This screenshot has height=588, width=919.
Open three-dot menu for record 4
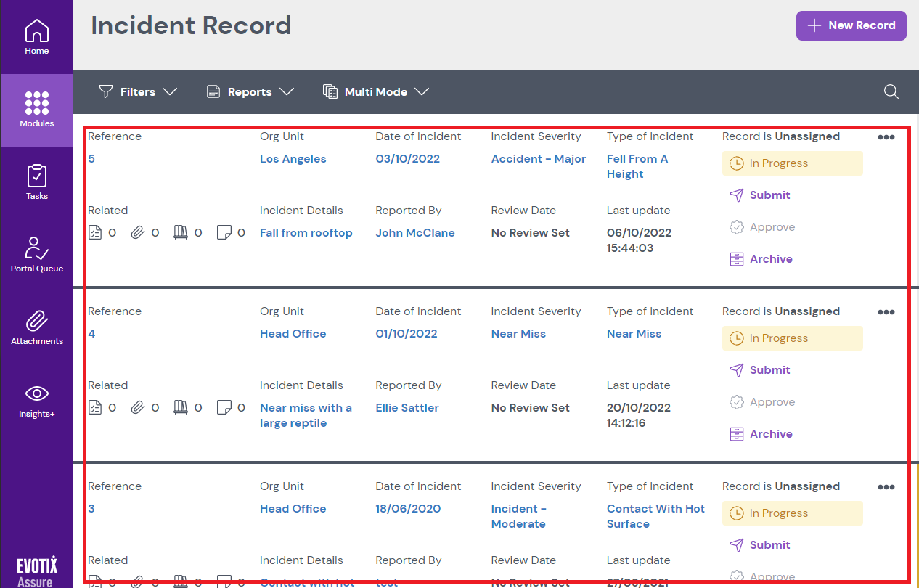click(x=886, y=312)
